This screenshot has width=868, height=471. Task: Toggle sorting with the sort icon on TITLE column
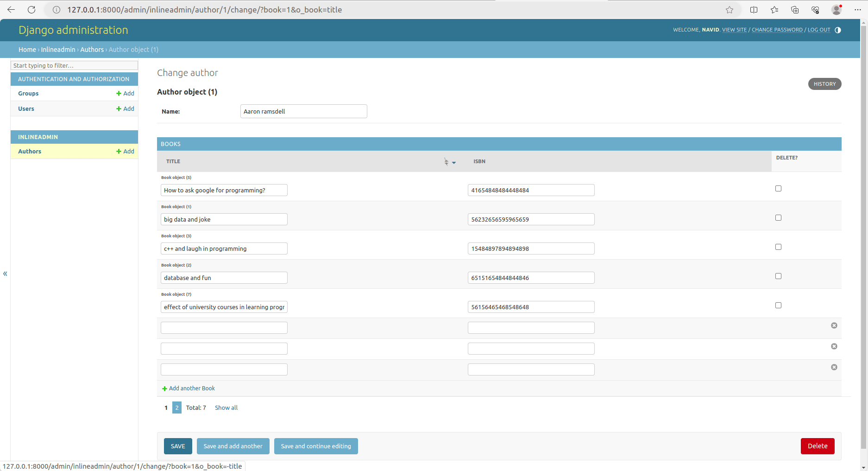(x=446, y=162)
